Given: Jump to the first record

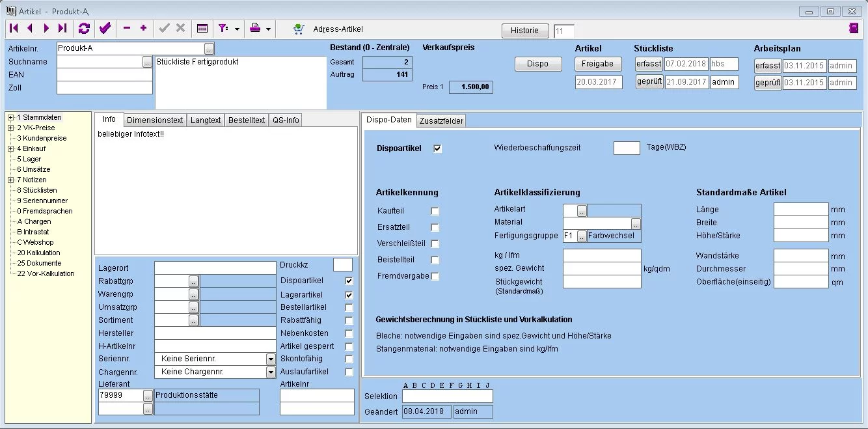Looking at the screenshot, I should [x=14, y=29].
